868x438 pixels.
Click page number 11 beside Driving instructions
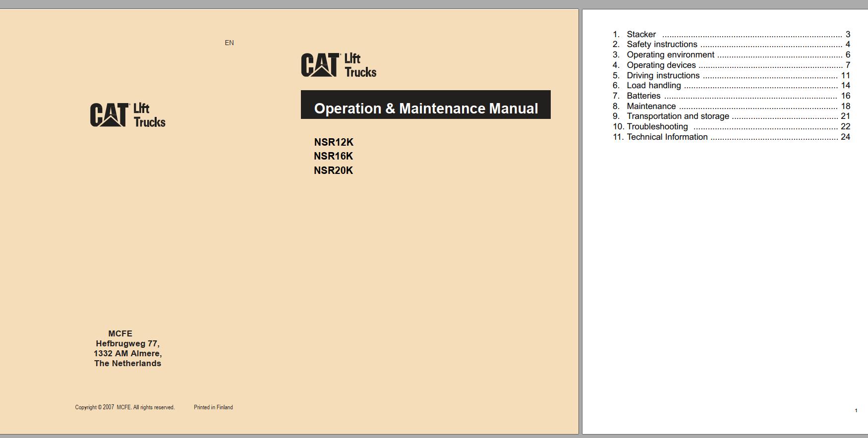coord(846,75)
